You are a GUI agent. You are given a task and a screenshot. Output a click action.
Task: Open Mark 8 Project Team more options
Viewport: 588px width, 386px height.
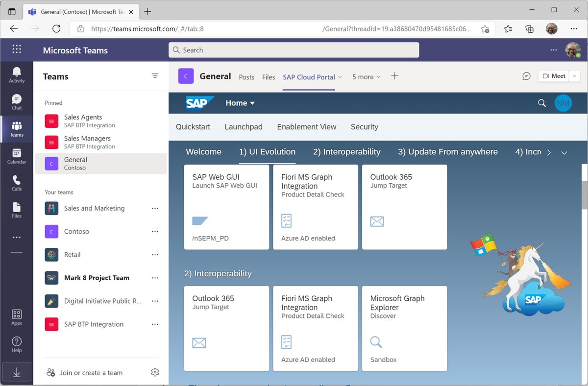point(155,278)
